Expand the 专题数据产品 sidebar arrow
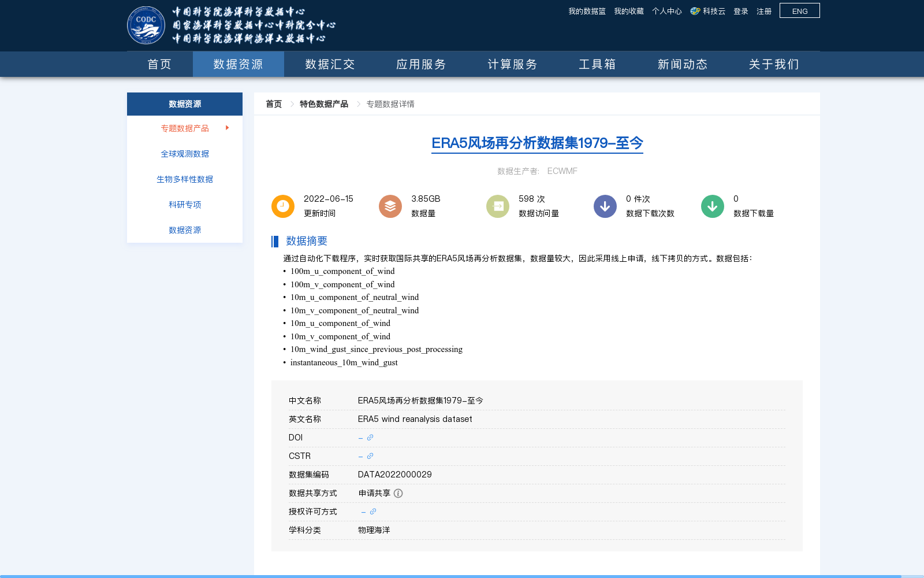 point(228,128)
